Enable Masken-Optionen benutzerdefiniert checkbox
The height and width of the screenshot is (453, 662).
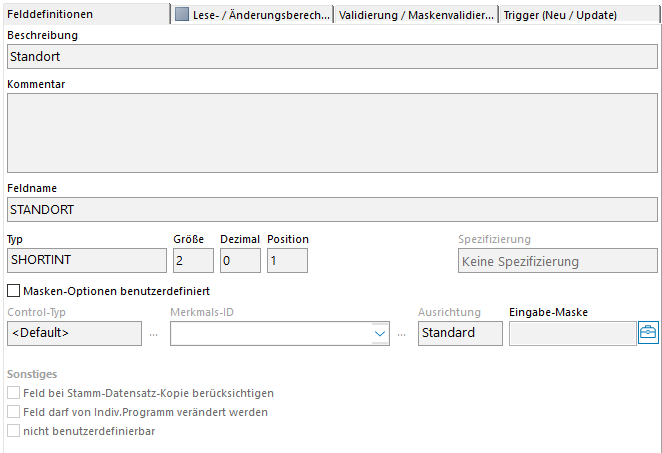[x=14, y=291]
